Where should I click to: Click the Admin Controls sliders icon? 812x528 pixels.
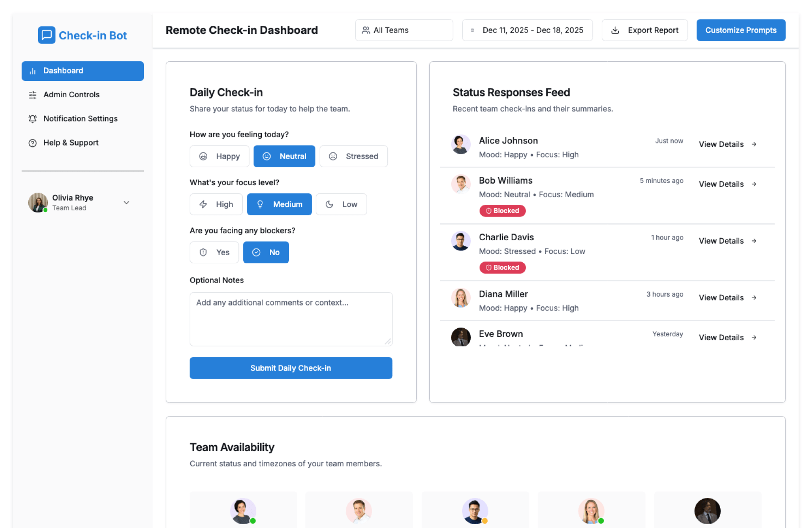pyautogui.click(x=33, y=95)
